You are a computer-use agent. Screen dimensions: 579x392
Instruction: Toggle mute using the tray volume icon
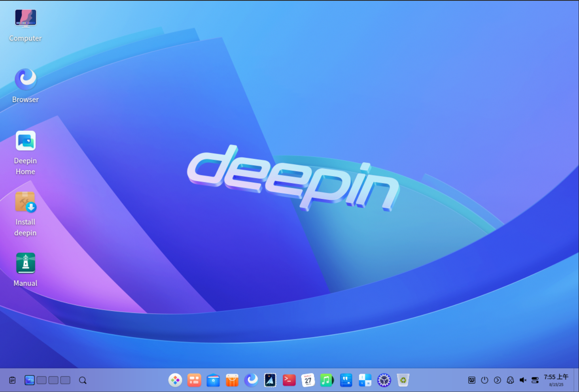click(523, 380)
